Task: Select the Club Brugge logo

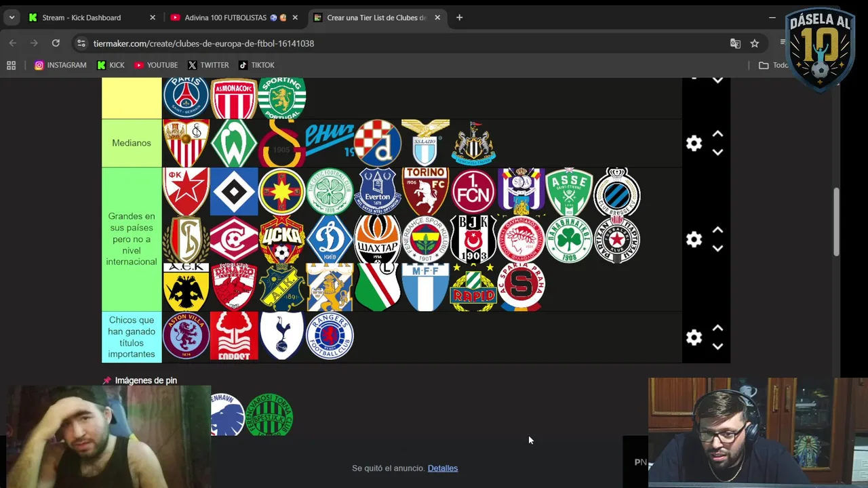Action: pyautogui.click(x=617, y=192)
